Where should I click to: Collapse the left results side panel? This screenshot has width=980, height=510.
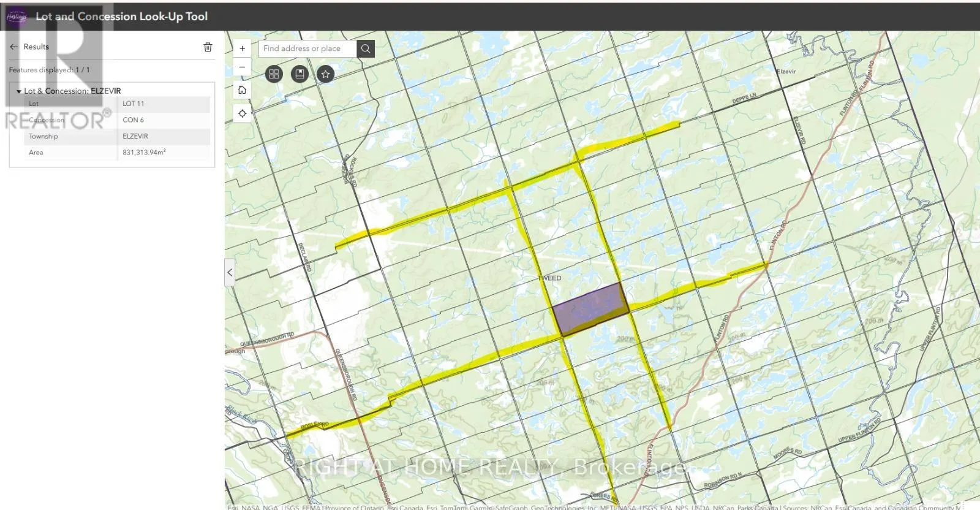click(230, 272)
